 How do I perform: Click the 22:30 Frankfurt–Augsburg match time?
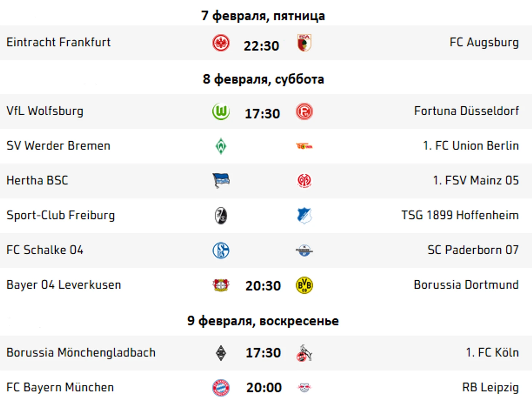(x=261, y=46)
